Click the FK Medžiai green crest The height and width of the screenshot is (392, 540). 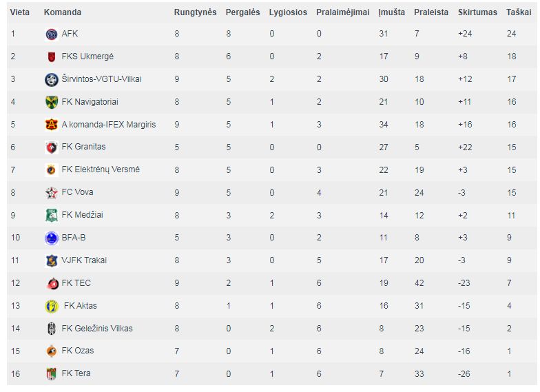click(x=51, y=215)
